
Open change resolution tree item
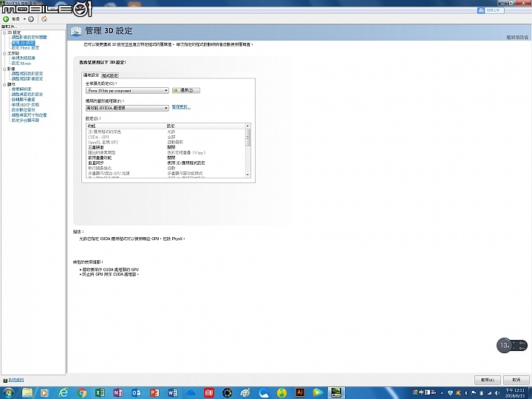coord(21,89)
